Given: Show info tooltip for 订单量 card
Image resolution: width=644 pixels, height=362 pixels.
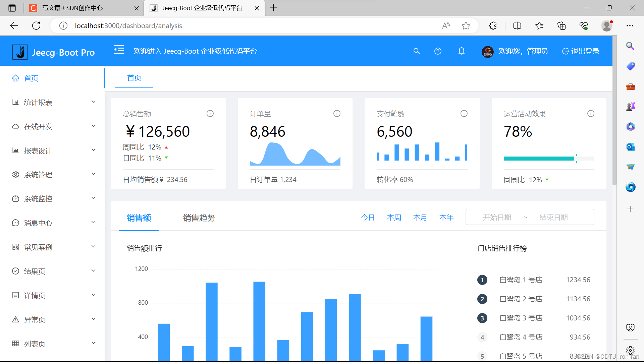Looking at the screenshot, I should click(337, 114).
